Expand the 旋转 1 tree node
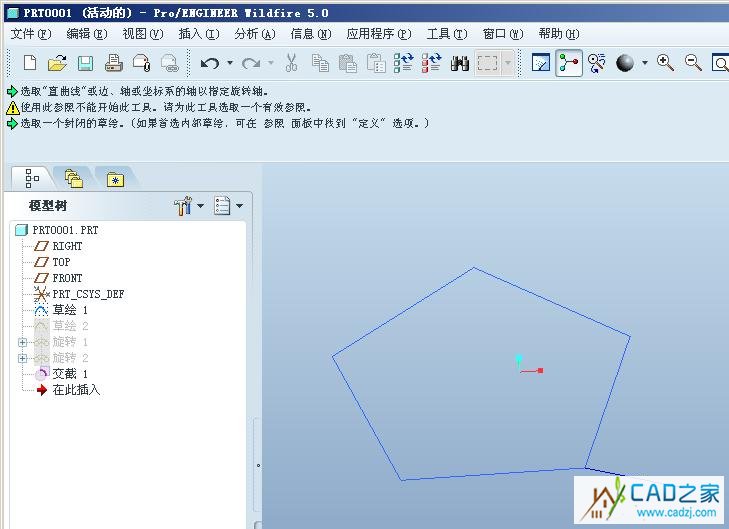Image resolution: width=729 pixels, height=529 pixels. [x=22, y=342]
